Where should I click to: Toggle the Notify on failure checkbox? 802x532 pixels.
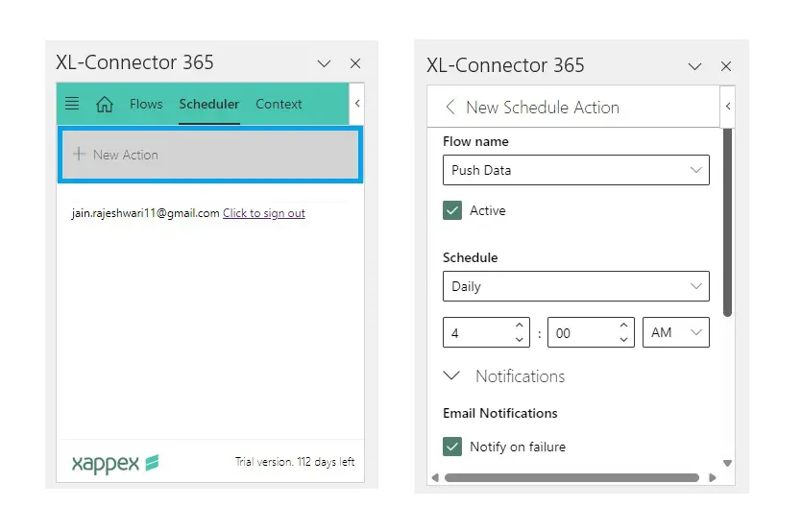pyautogui.click(x=452, y=447)
